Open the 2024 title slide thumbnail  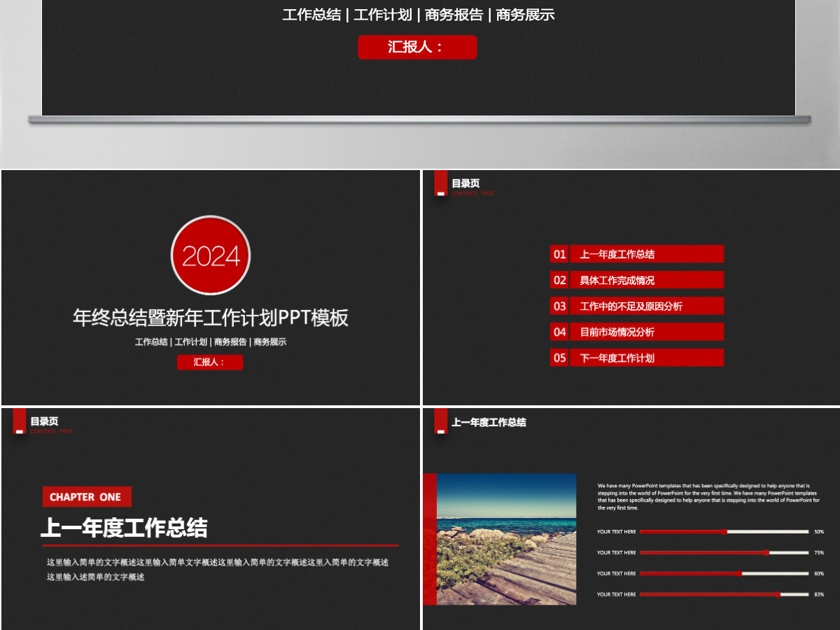(211, 287)
